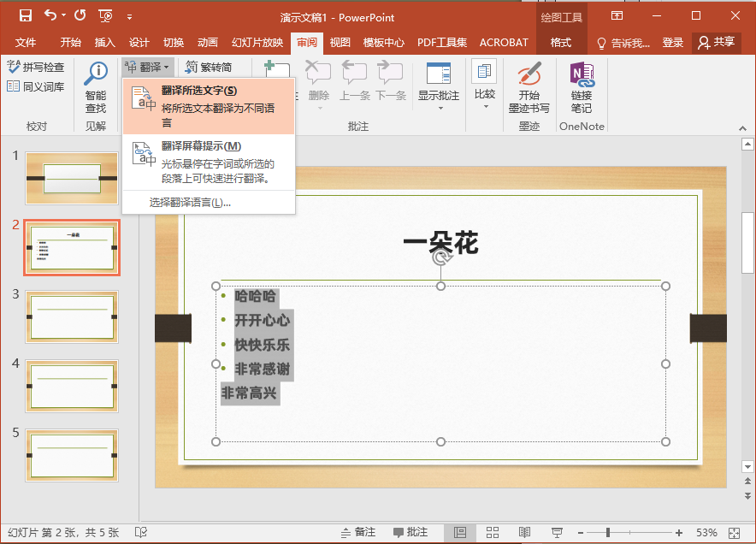The width and height of the screenshot is (756, 544).
Task: Open the Compare (比较) dropdown
Action: [x=485, y=94]
